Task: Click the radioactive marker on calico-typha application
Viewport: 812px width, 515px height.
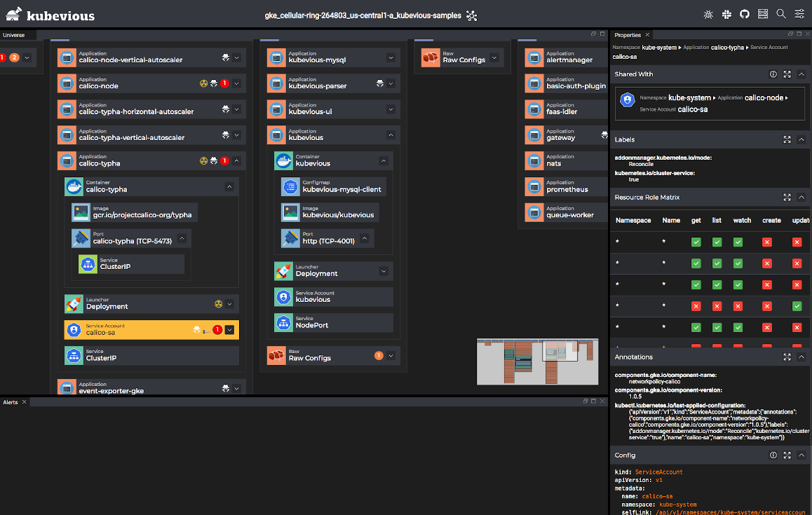Action: [x=203, y=161]
